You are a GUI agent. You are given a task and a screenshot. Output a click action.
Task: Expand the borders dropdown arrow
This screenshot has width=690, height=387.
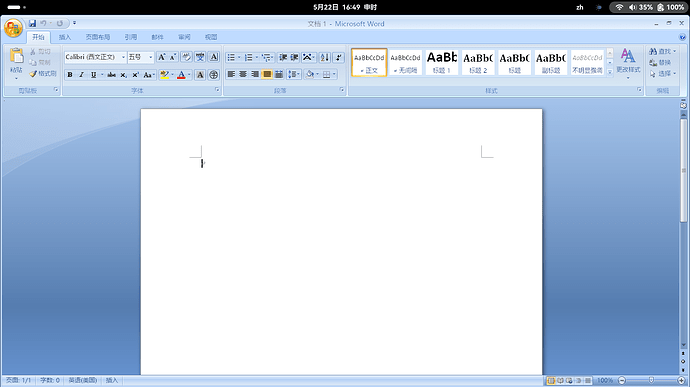(334, 74)
